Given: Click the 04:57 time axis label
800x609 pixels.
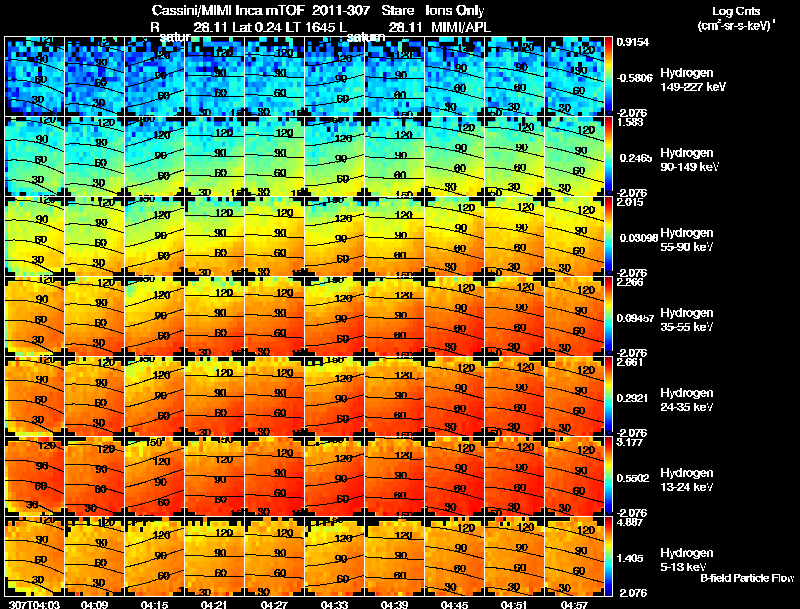Looking at the screenshot, I should (x=574, y=604).
